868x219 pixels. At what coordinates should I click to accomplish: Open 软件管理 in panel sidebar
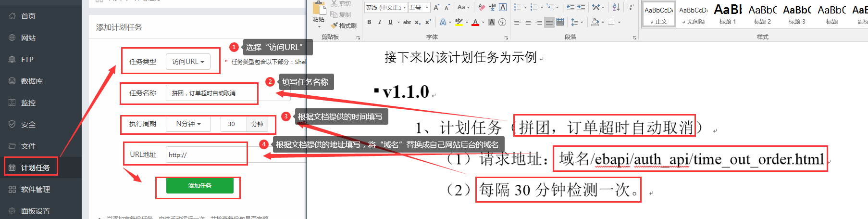pos(41,189)
